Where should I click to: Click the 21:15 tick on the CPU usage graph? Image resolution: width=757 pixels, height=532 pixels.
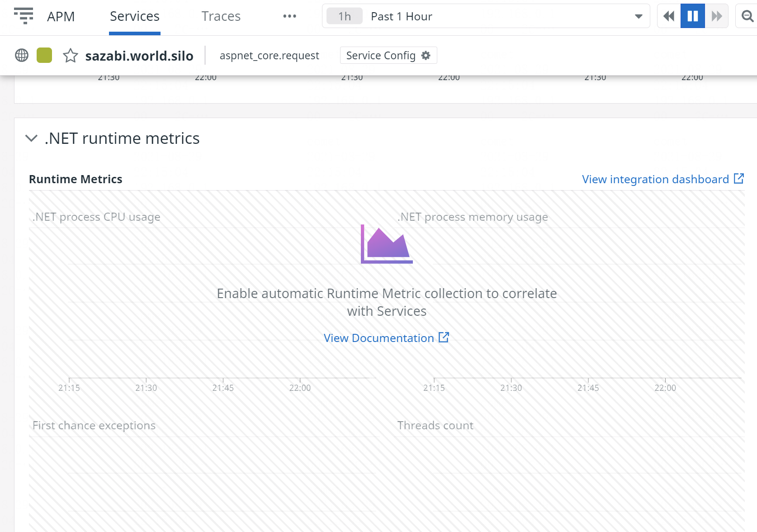69,388
